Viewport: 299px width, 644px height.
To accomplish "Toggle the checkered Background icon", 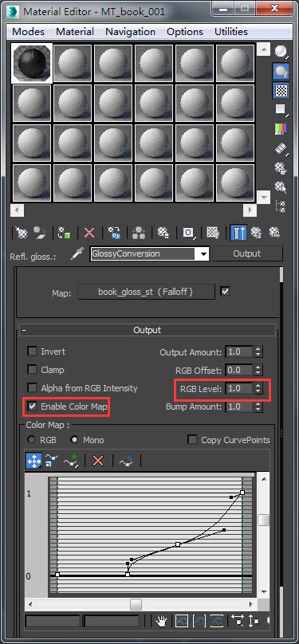I will click(x=281, y=91).
